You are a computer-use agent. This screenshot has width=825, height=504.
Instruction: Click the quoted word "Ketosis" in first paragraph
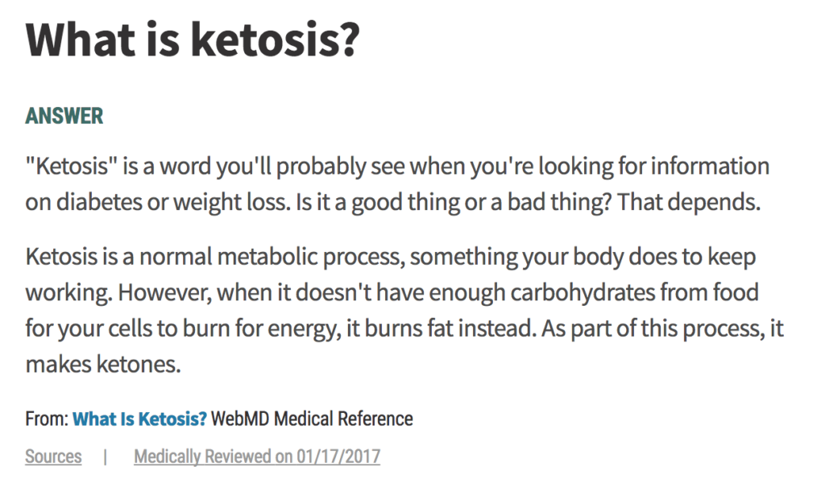click(x=71, y=166)
